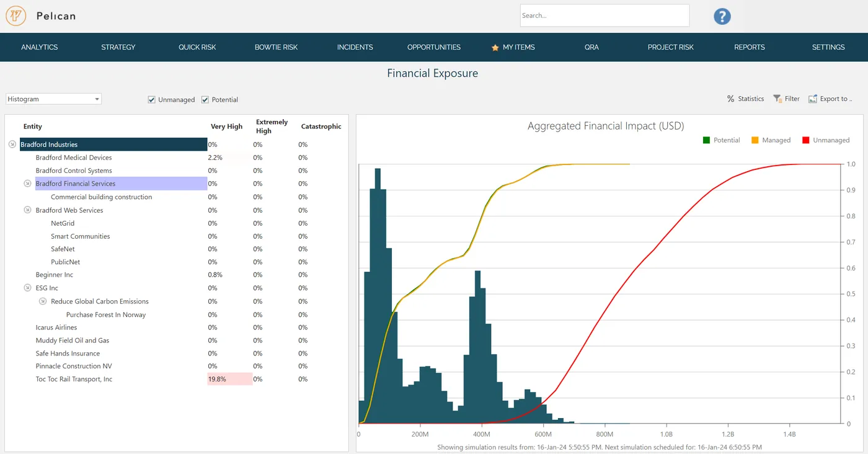Click the Filter button label
The image size is (868, 454).
coord(792,99)
